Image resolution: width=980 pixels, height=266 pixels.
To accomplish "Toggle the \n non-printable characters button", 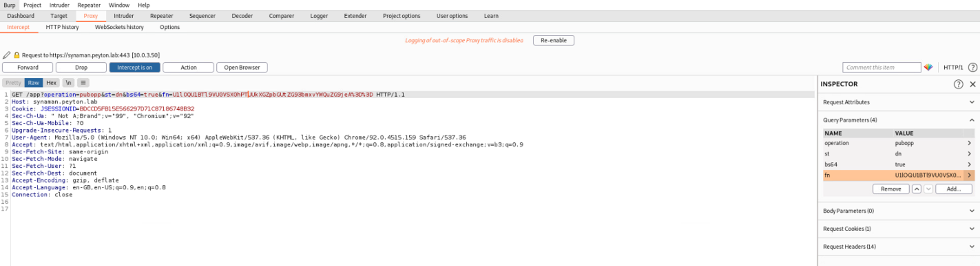I will coord(68,82).
